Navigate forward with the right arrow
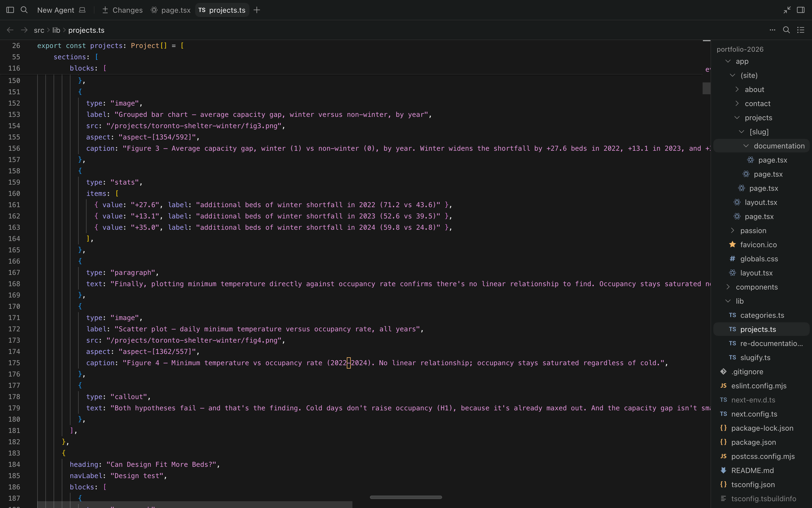The image size is (812, 508). pyautogui.click(x=24, y=30)
